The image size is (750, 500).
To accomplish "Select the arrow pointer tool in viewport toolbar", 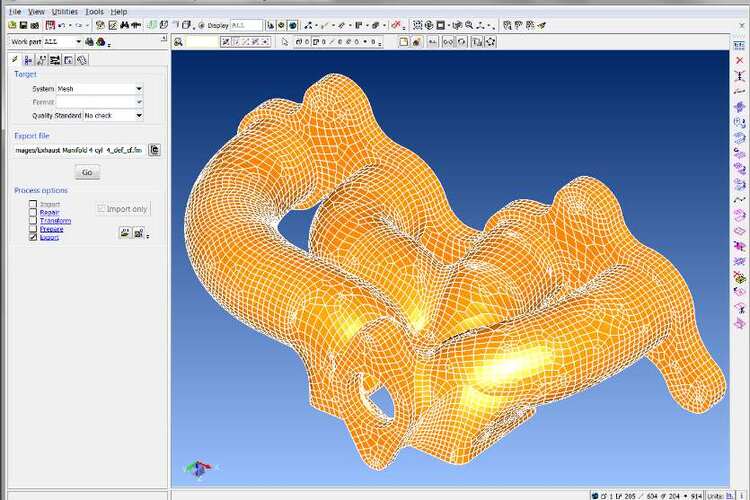I will 285,42.
